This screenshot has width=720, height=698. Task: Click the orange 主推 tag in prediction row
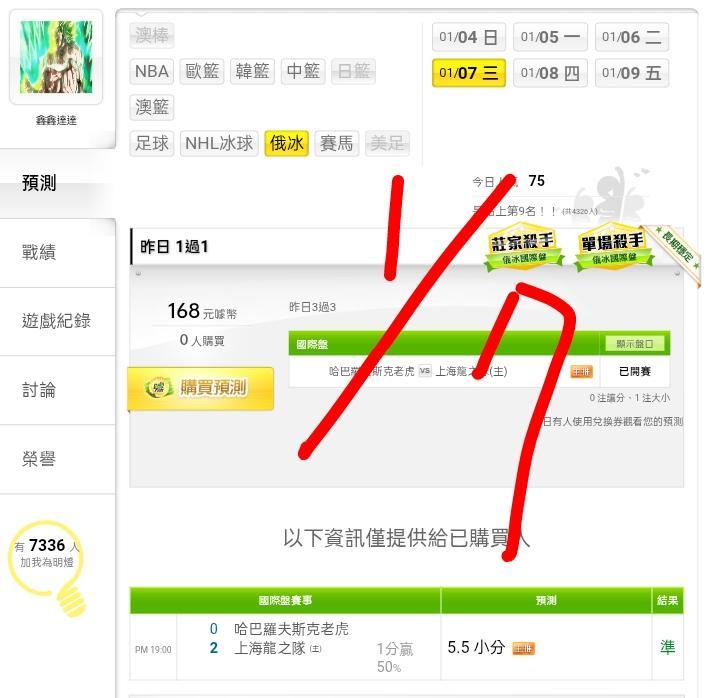[523, 648]
